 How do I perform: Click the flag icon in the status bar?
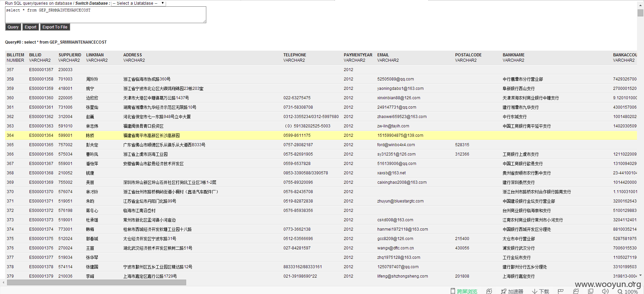click(560, 291)
